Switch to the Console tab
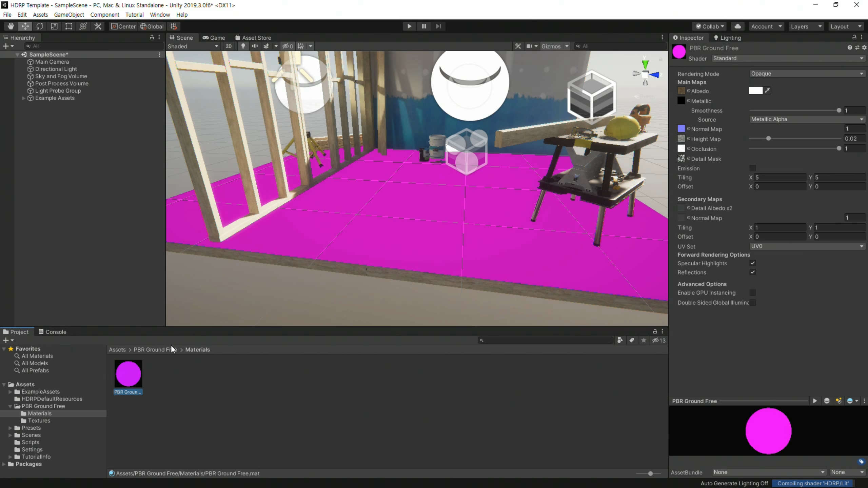The width and height of the screenshot is (868, 488). tap(53, 332)
